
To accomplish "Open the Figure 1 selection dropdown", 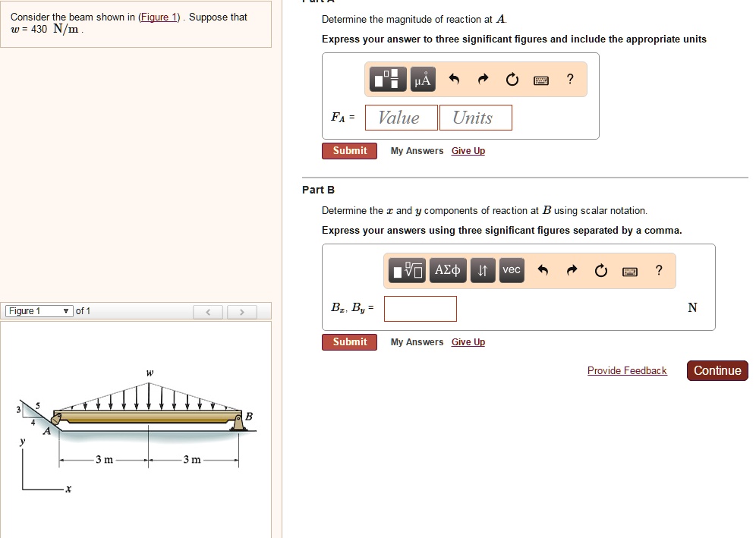I will pos(39,310).
